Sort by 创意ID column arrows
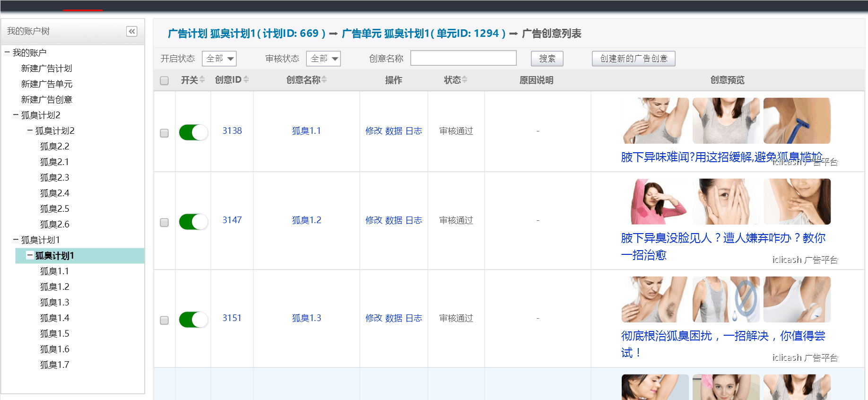The width and height of the screenshot is (868, 400). pyautogui.click(x=246, y=80)
